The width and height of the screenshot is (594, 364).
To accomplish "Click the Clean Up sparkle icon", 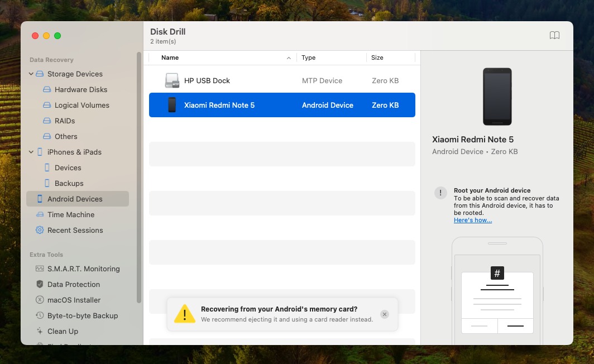I will tap(40, 331).
